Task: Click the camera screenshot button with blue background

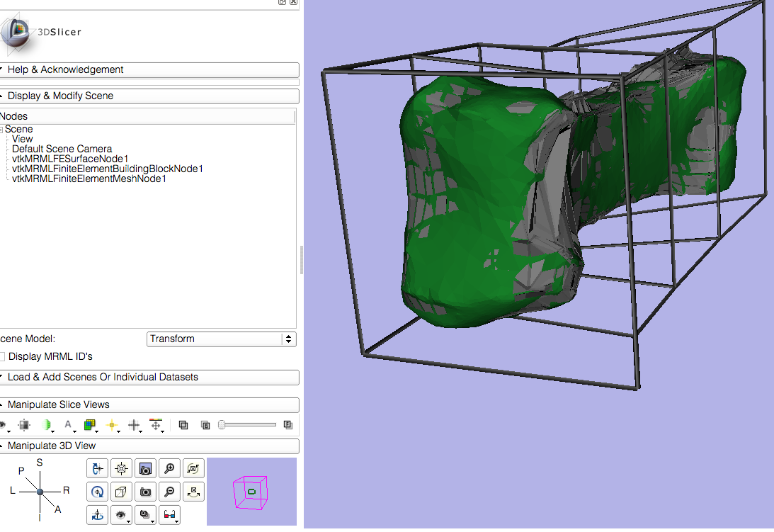Action: pyautogui.click(x=146, y=468)
